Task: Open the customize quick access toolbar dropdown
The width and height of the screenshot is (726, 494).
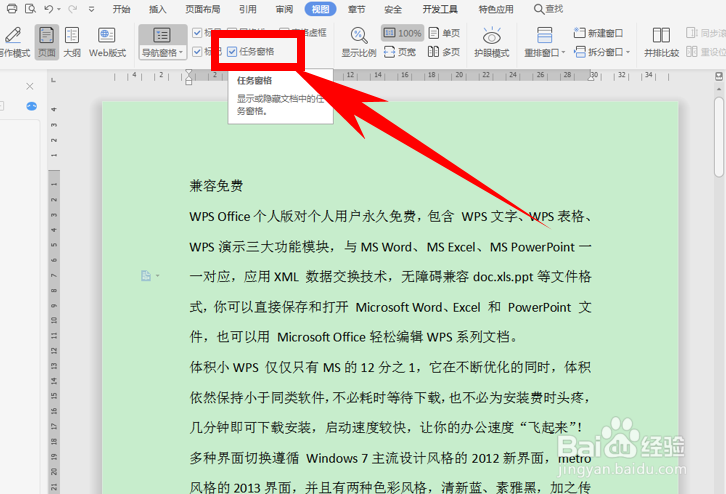Action: point(91,9)
